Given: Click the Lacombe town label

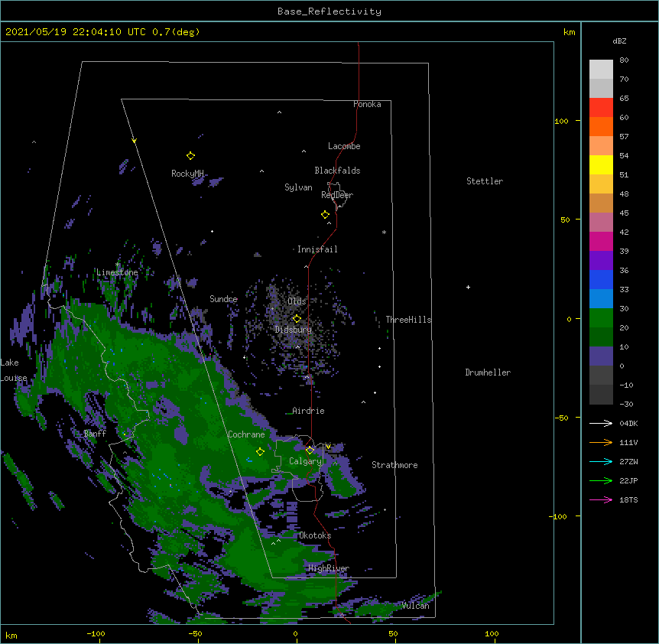Looking at the screenshot, I should [344, 146].
